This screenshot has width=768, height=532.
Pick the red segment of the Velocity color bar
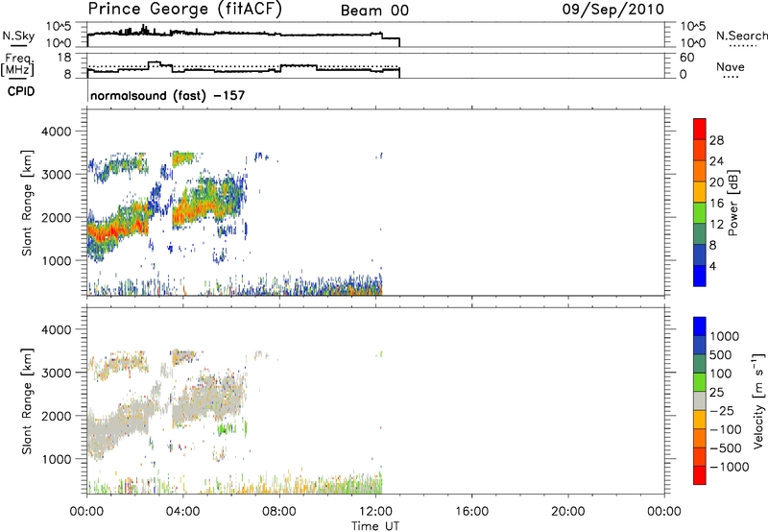click(700, 475)
